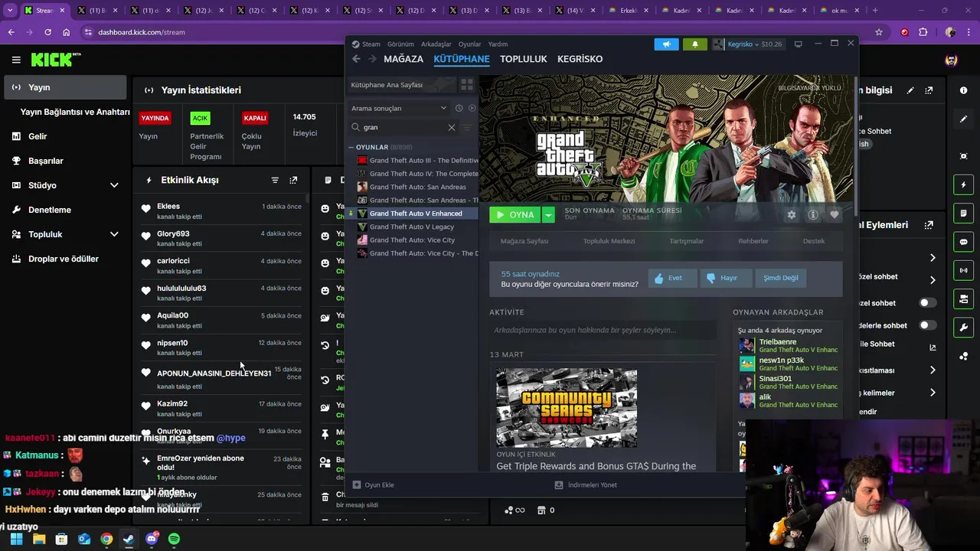Open Chrome tab search dropdown
The width and height of the screenshot is (980, 551).
[10, 10]
